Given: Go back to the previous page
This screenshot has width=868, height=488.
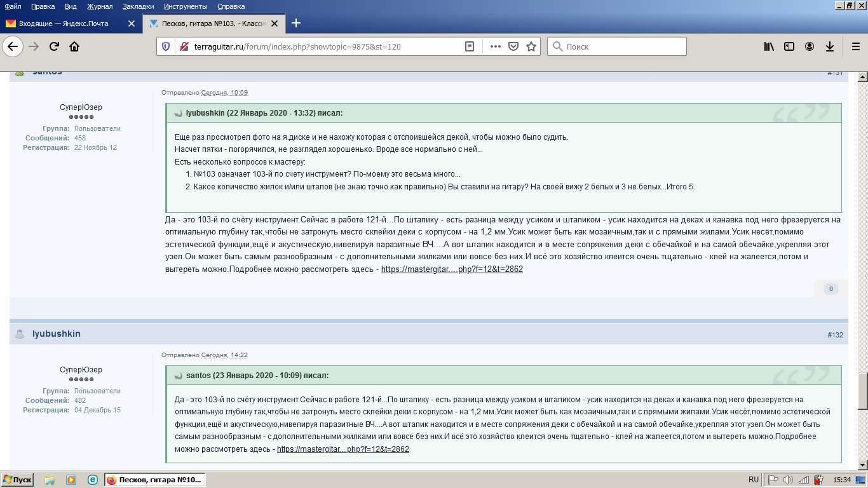Looking at the screenshot, I should [x=13, y=46].
